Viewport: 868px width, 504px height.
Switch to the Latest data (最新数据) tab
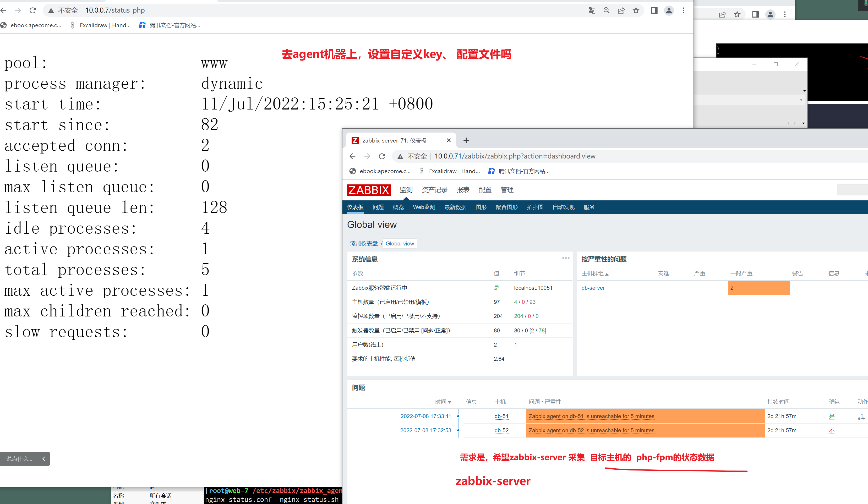point(455,207)
